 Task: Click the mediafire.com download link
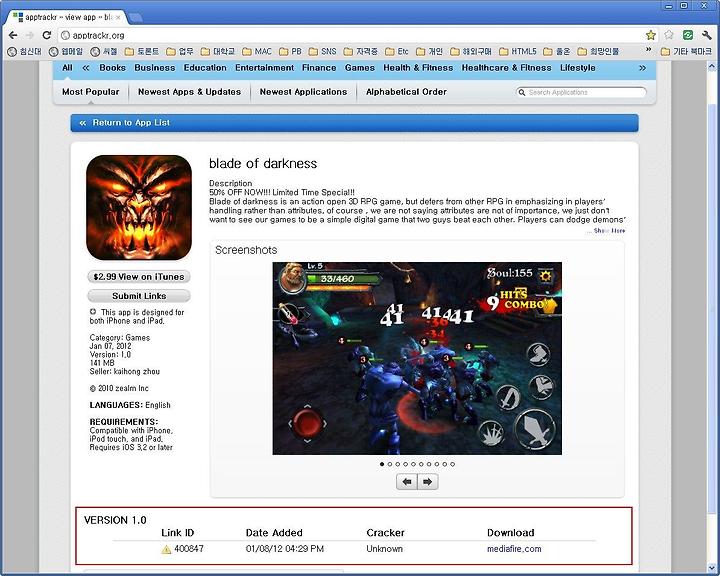514,549
